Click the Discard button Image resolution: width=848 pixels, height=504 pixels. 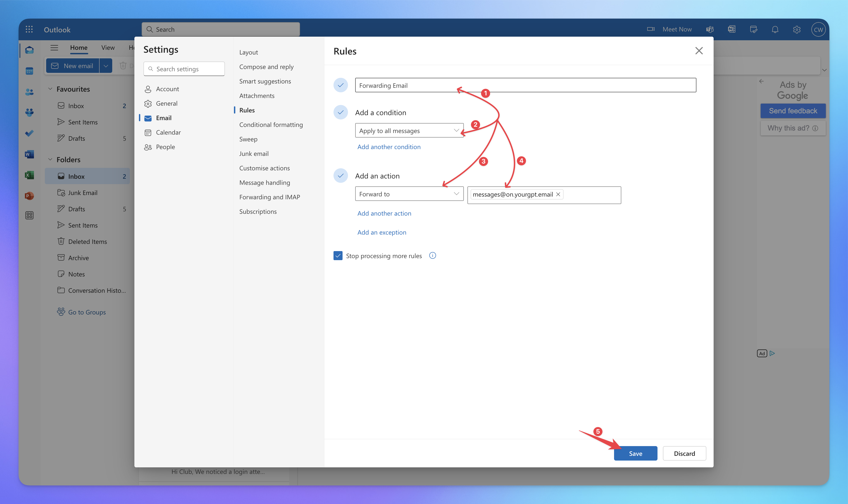click(685, 453)
